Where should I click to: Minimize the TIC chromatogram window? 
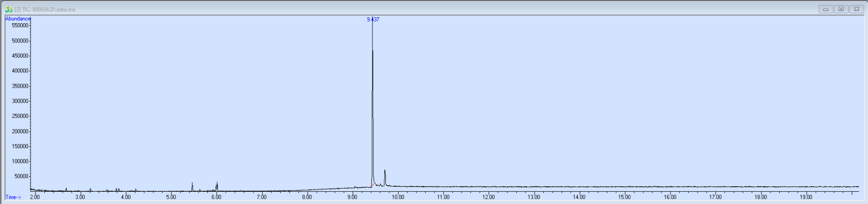826,9
